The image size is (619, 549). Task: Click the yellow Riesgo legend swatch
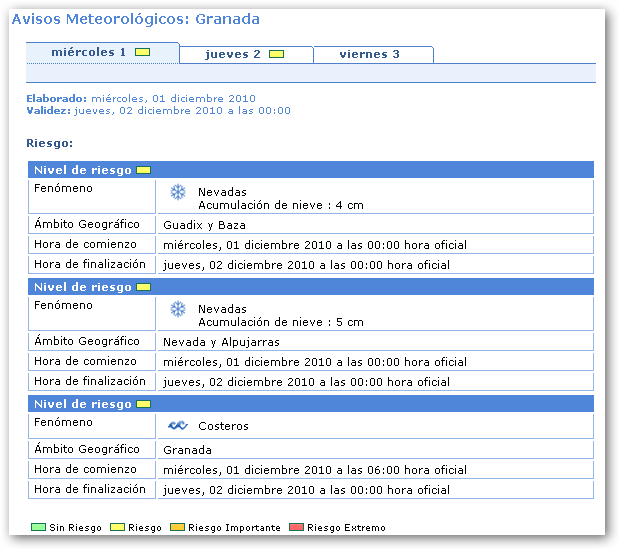(x=117, y=527)
